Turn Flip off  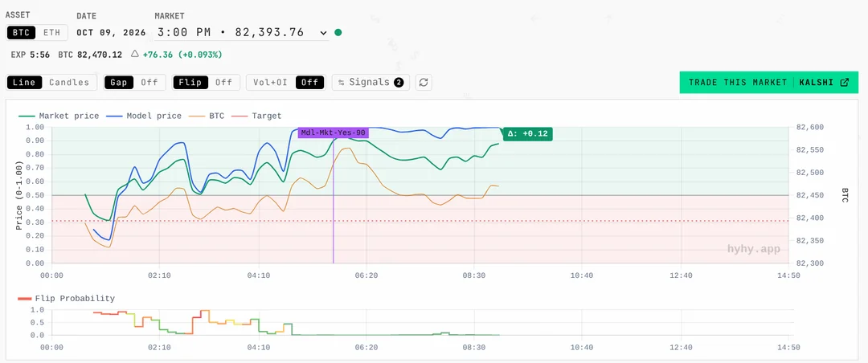(223, 83)
